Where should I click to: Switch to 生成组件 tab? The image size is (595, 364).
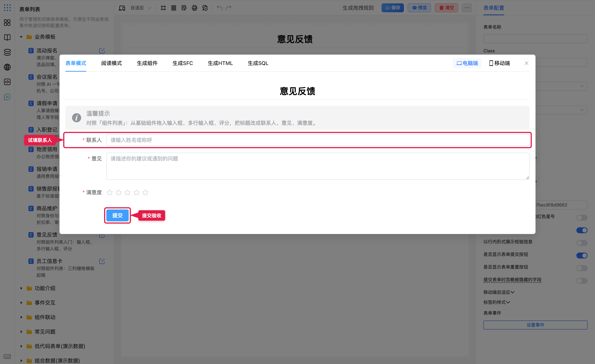pyautogui.click(x=147, y=63)
